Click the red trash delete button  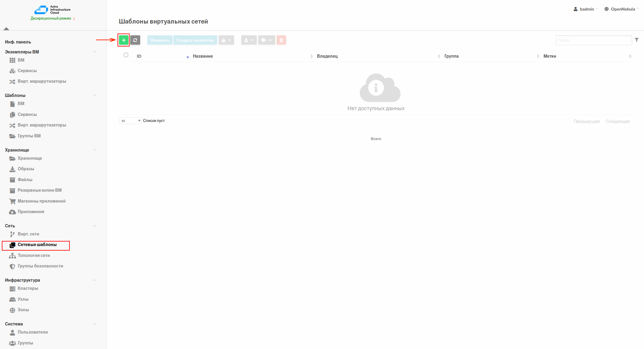pos(281,40)
